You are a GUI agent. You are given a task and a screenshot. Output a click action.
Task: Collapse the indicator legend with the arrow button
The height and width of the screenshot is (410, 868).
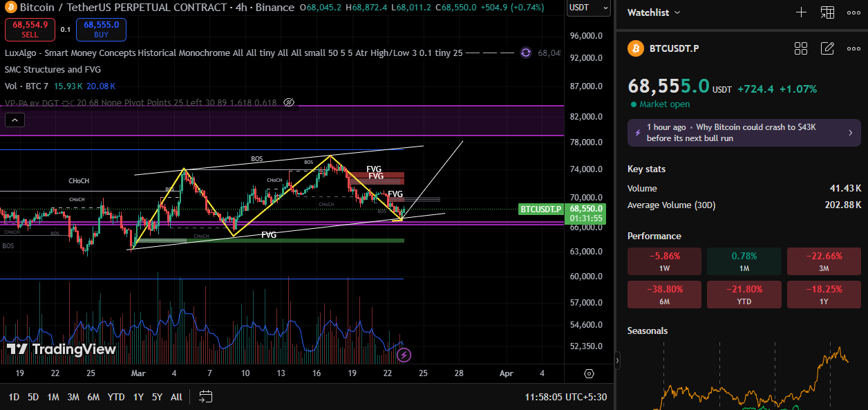tap(15, 120)
